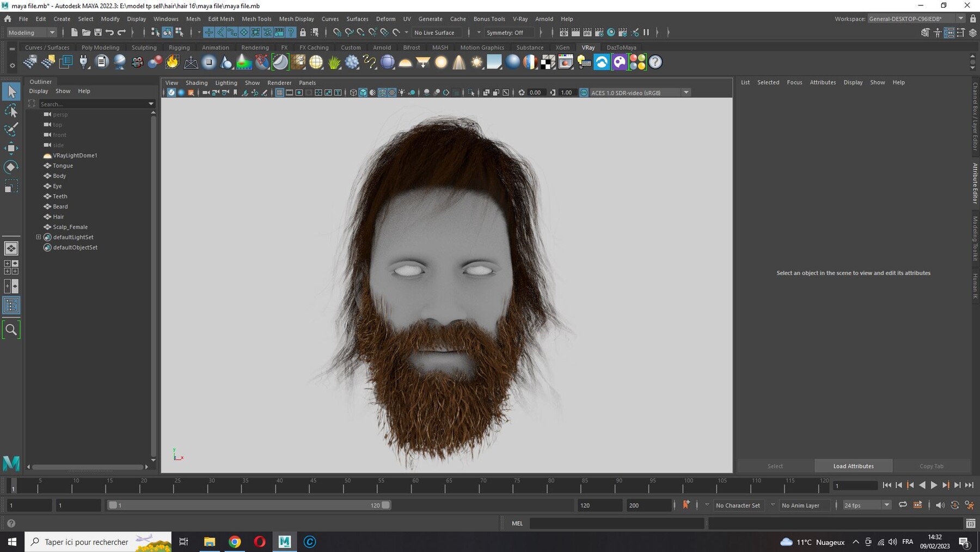Click Play forwards in playback controls
Image resolution: width=980 pixels, height=552 pixels.
pos(934,485)
